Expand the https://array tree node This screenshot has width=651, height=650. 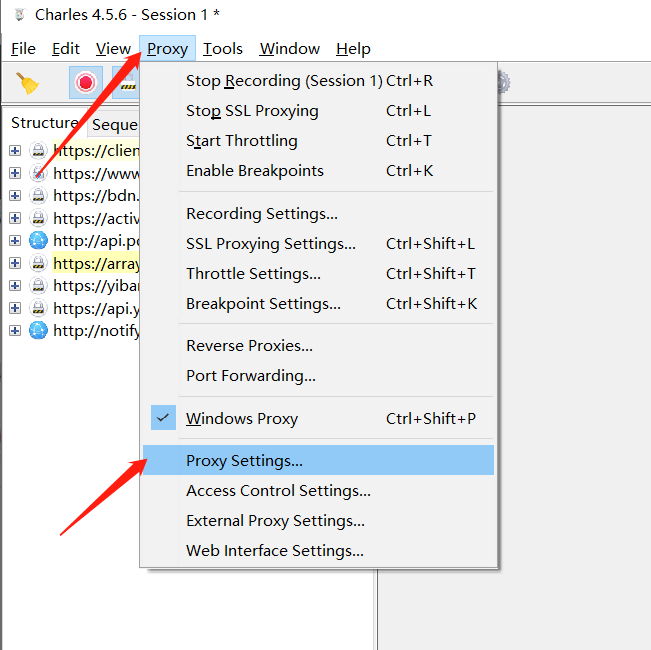[15, 263]
